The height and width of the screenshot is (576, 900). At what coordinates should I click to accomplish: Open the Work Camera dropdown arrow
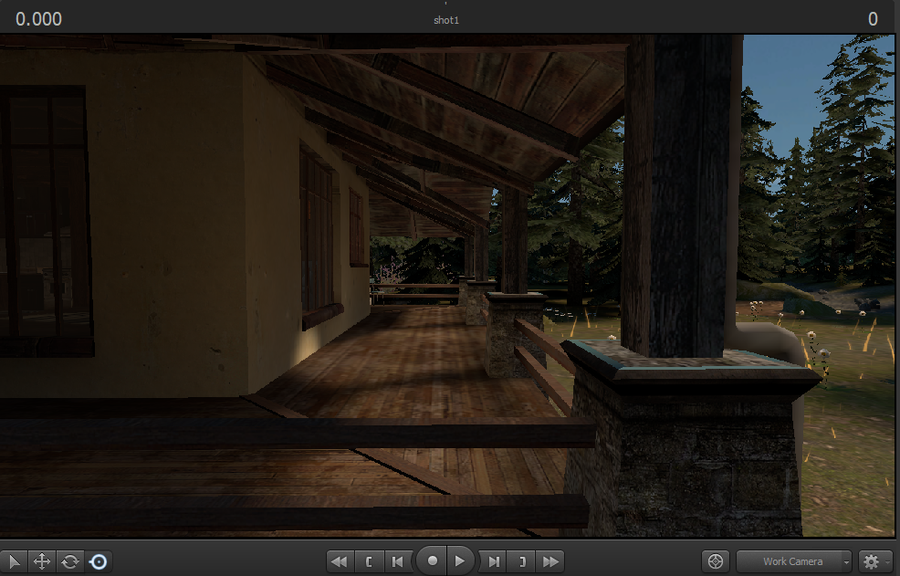click(845, 561)
